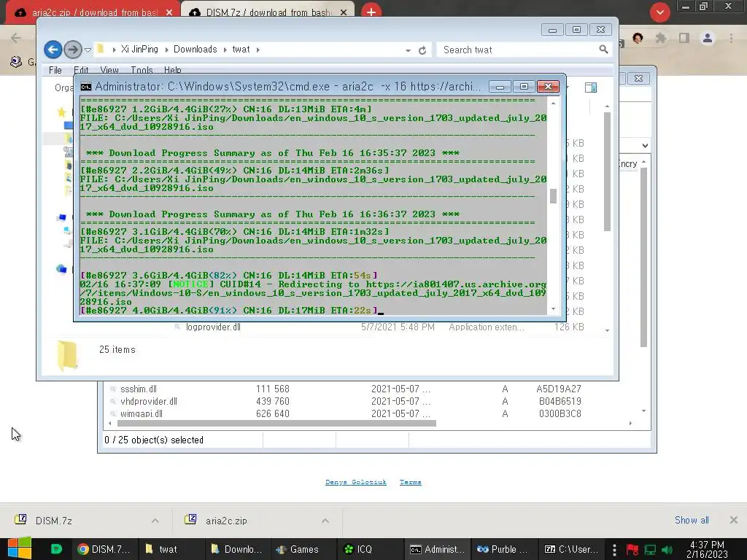The width and height of the screenshot is (747, 560).
Task: Switch to Downloads taskbar button
Action: click(237, 549)
